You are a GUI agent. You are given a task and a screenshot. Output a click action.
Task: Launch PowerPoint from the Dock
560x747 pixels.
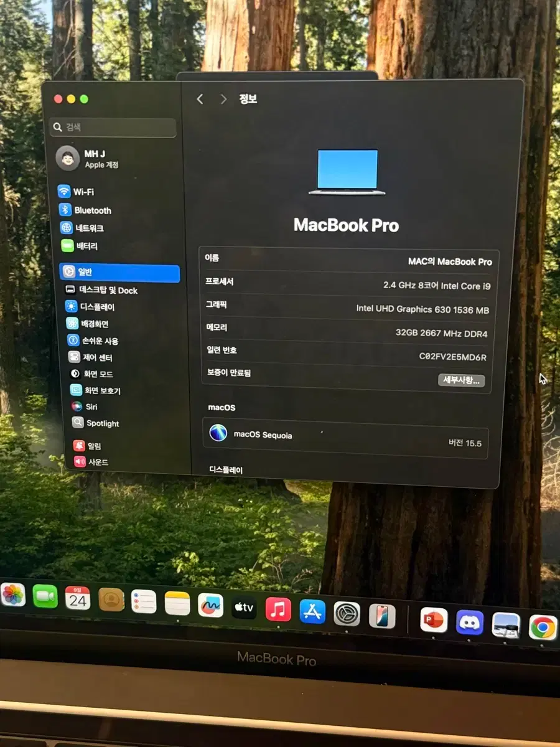434,620
